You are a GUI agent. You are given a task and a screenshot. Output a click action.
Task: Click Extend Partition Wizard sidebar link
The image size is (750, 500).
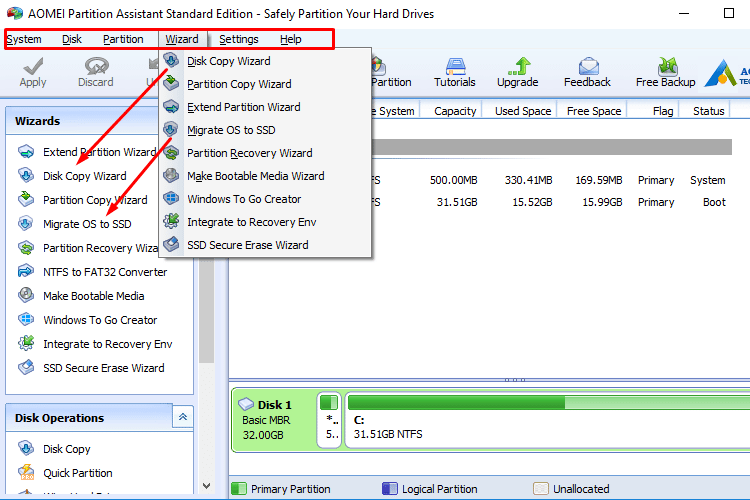[99, 152]
